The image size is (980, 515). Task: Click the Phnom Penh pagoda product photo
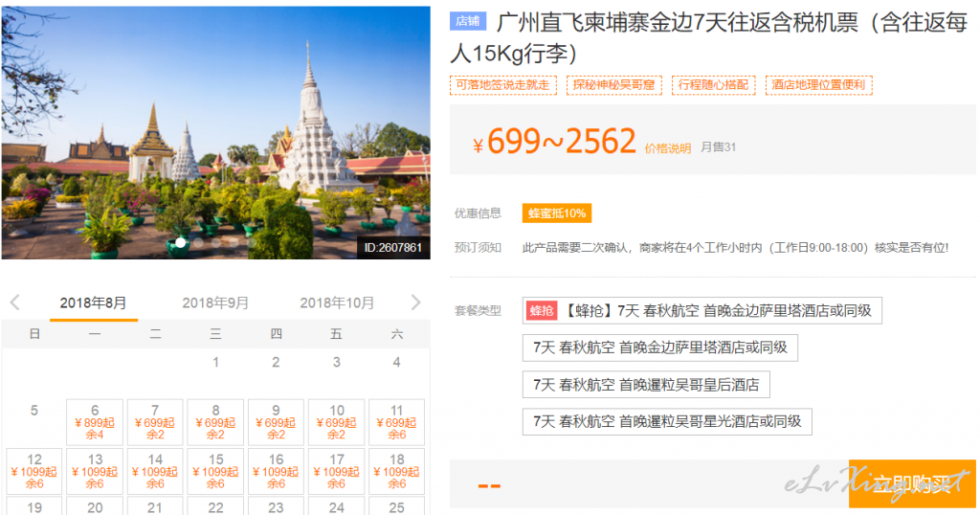click(215, 132)
